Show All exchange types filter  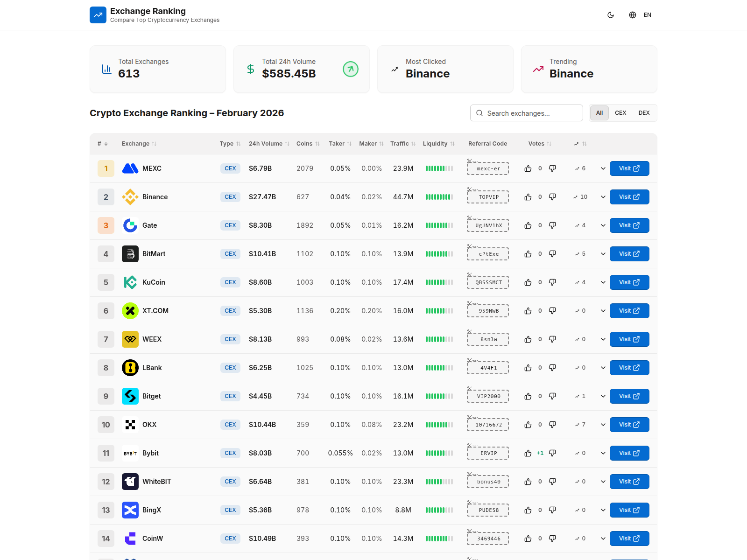coord(599,113)
